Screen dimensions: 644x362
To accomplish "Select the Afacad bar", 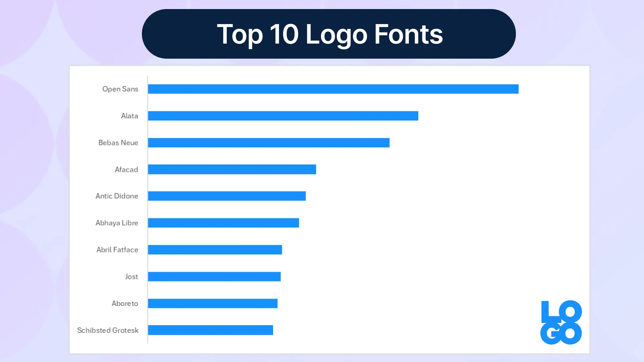I will [x=232, y=169].
